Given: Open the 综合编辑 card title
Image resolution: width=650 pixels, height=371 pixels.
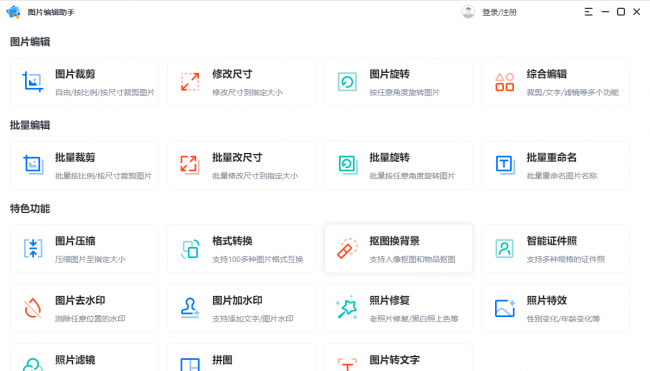Looking at the screenshot, I should coord(546,74).
